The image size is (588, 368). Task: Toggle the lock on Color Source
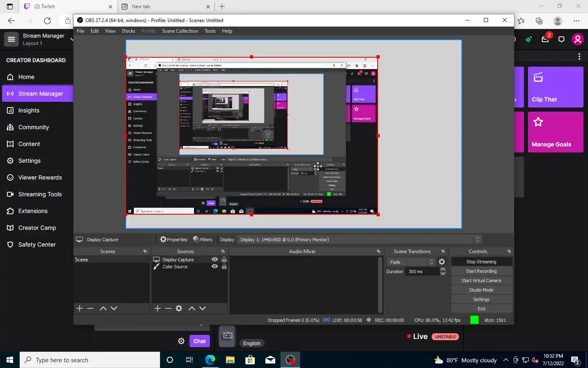[224, 267]
